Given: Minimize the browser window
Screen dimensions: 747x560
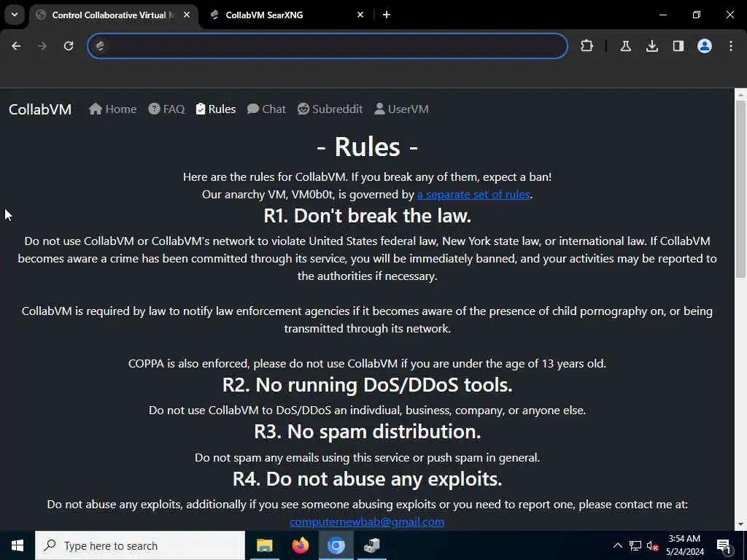Looking at the screenshot, I should 662,15.
